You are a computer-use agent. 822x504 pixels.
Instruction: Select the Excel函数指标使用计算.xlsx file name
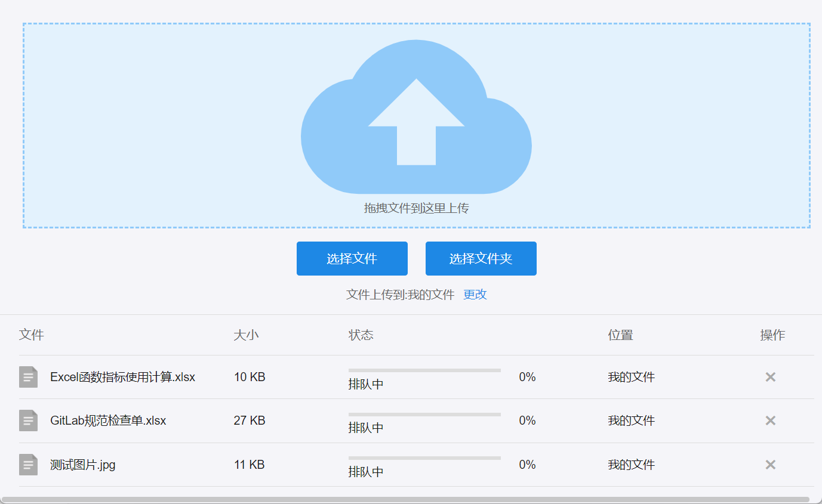point(122,377)
